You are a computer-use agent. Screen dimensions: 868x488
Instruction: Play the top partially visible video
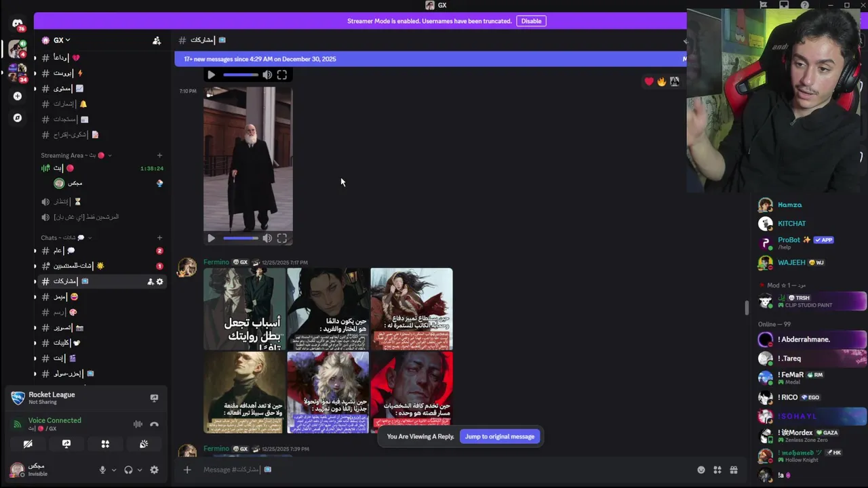[211, 75]
